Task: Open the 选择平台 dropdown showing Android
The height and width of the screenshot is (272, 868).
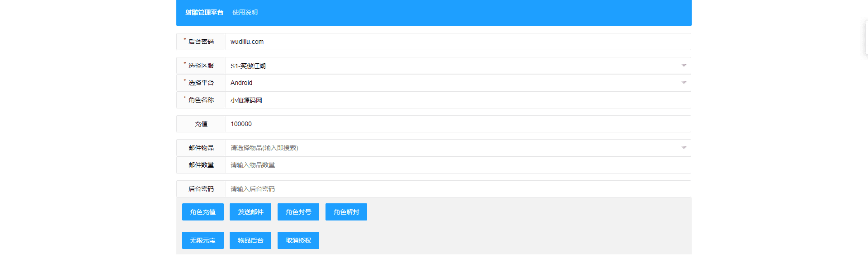Action: [x=458, y=83]
